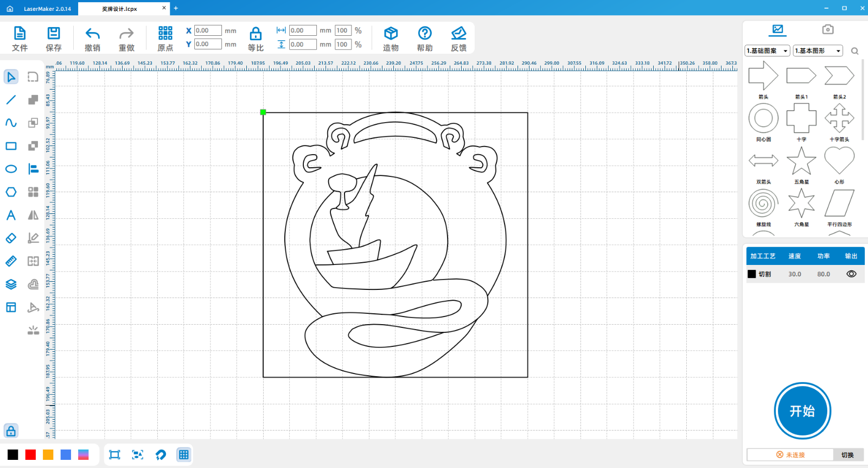Click the 切换 switch button
The height and width of the screenshot is (468, 868).
(x=847, y=455)
